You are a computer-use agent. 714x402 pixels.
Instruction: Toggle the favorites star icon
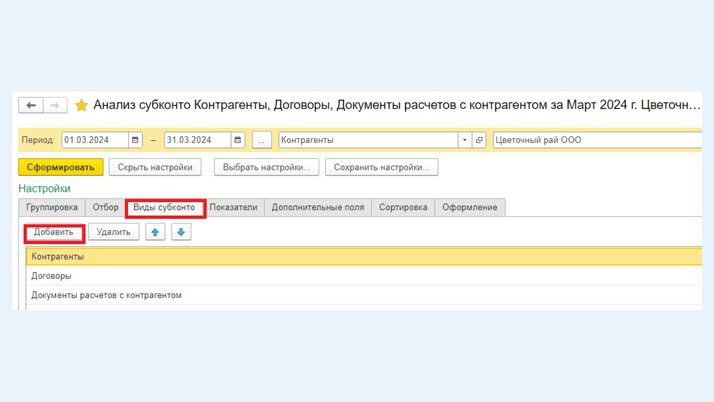[x=82, y=105]
